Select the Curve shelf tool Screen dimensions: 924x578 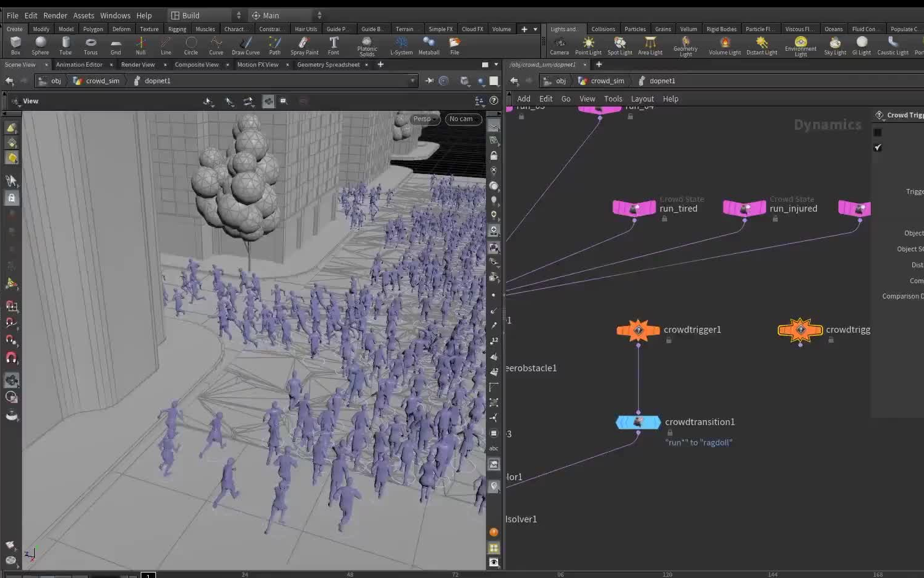click(x=216, y=45)
